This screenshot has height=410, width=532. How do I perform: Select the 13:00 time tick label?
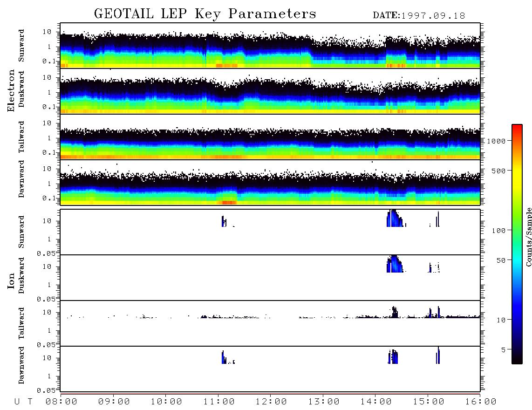click(324, 402)
